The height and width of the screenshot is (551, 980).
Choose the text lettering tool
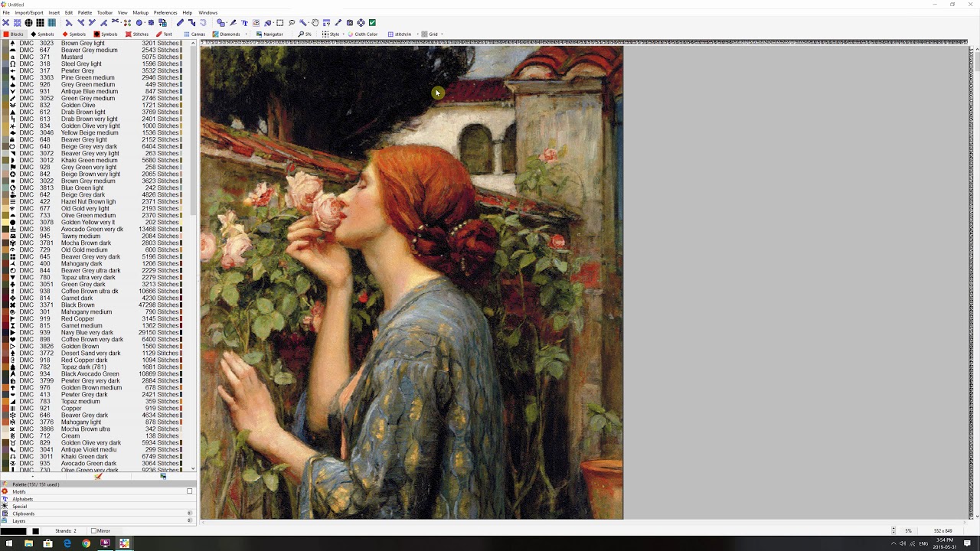[x=244, y=23]
